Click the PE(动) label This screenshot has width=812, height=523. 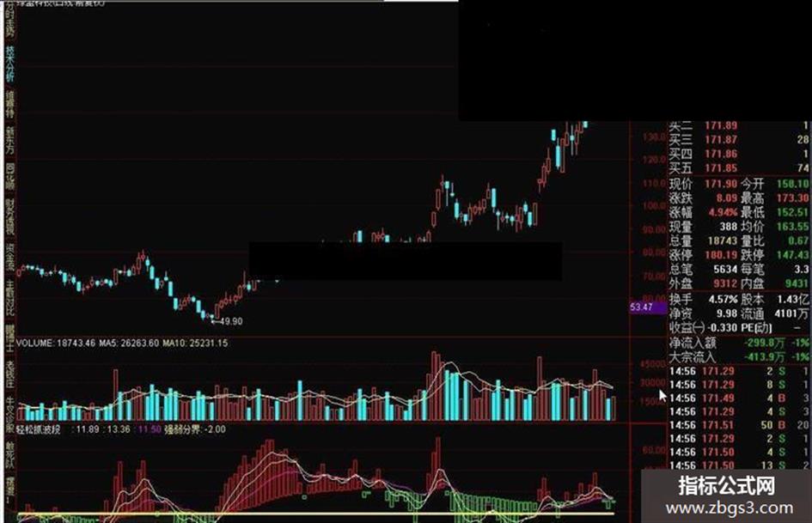point(757,328)
